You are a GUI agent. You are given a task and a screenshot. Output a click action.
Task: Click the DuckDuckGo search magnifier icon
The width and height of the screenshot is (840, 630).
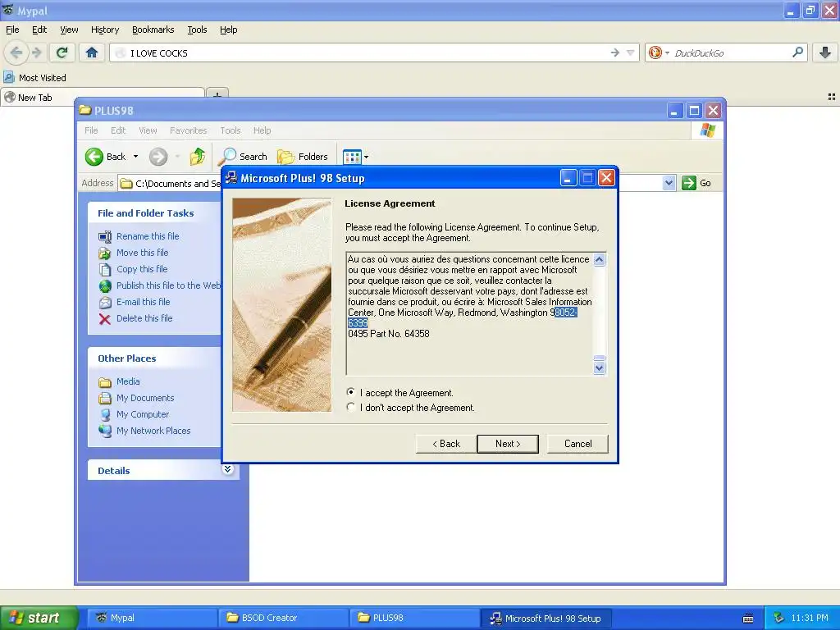pyautogui.click(x=797, y=52)
